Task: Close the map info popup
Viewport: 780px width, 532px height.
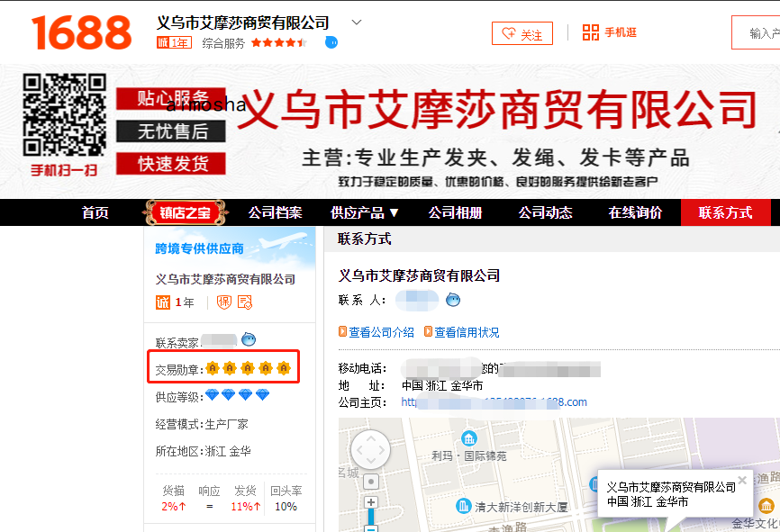Action: point(742,480)
